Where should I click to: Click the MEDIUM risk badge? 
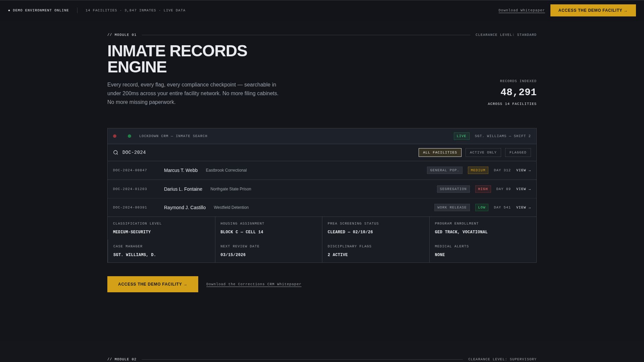tap(478, 170)
